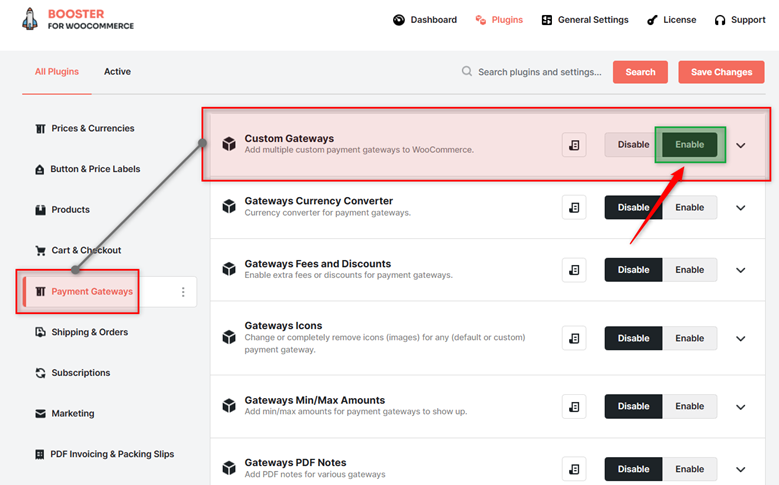Click the Save Changes button

coord(721,72)
